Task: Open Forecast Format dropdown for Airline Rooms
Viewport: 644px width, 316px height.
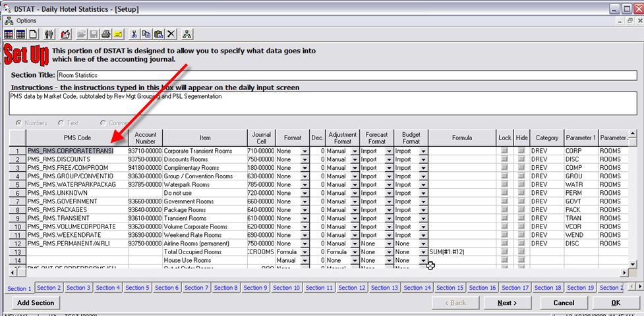Action: coord(389,244)
